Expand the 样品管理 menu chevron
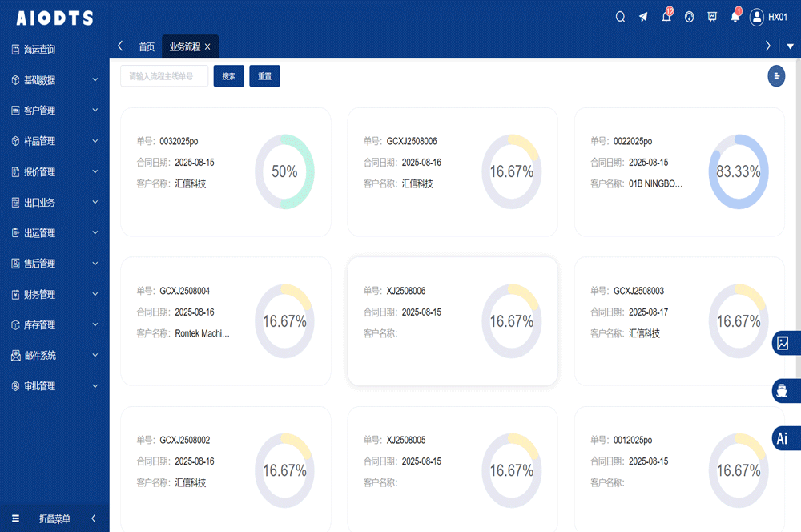This screenshot has height=532, width=801. [95, 141]
